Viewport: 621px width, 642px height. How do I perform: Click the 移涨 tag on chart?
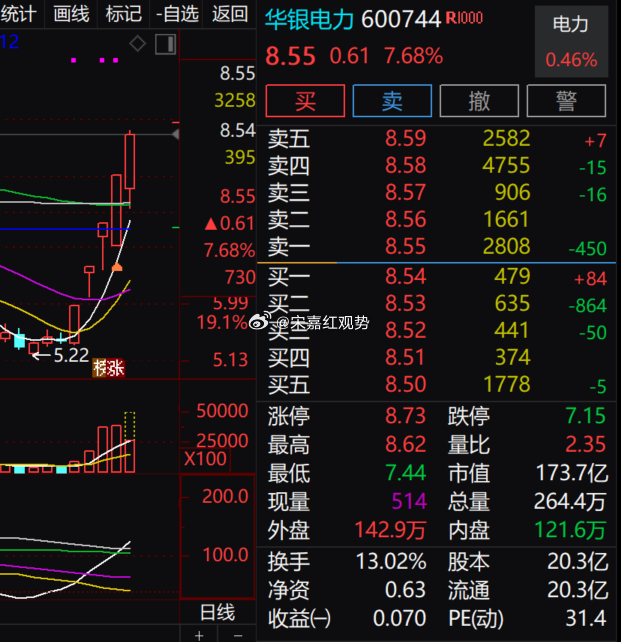point(108,368)
